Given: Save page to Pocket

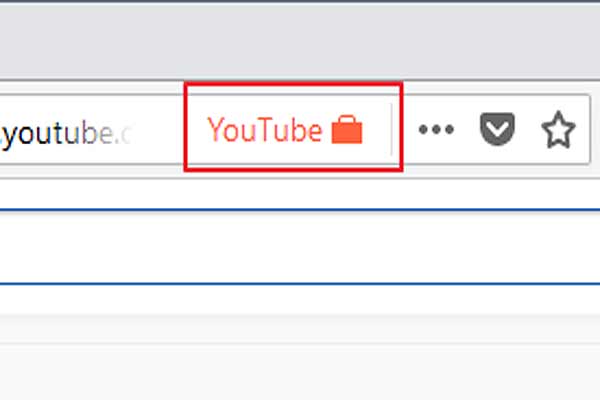Looking at the screenshot, I should click(x=497, y=129).
